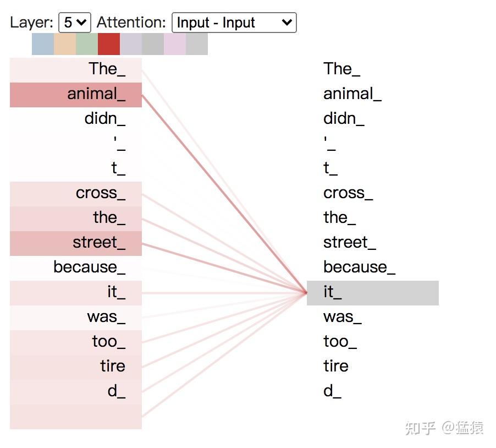Select the didn_ token in right column
Screen dimensions: 496x448
pos(344,119)
